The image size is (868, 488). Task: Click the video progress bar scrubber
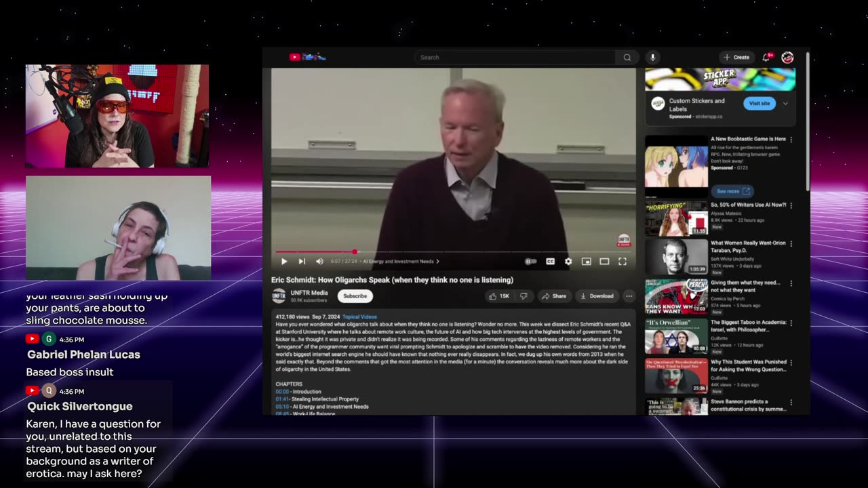point(355,251)
